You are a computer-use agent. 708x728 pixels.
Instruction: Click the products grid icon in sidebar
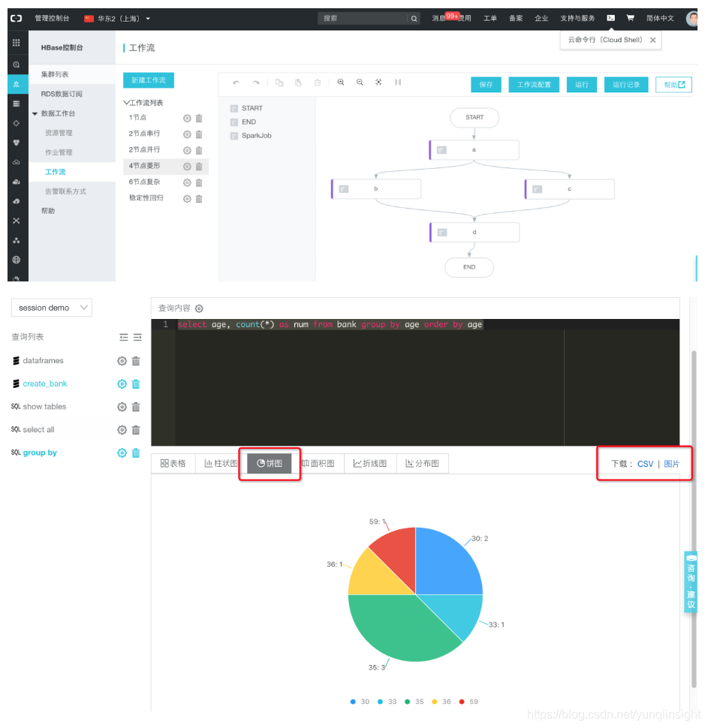[x=17, y=43]
